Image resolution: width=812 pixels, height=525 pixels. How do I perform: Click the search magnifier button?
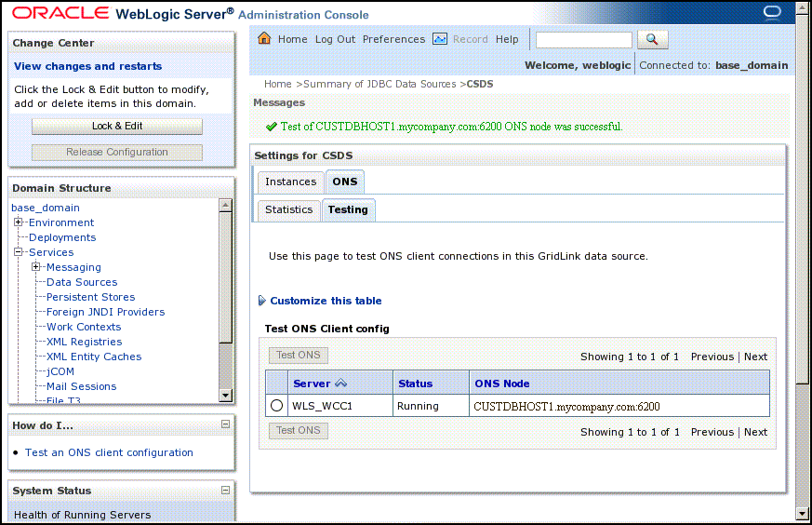653,39
